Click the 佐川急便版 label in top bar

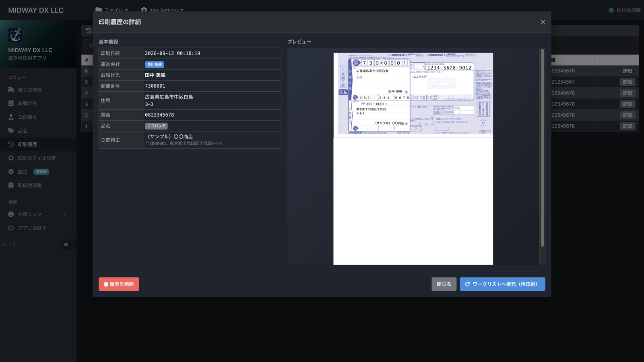click(x=629, y=10)
